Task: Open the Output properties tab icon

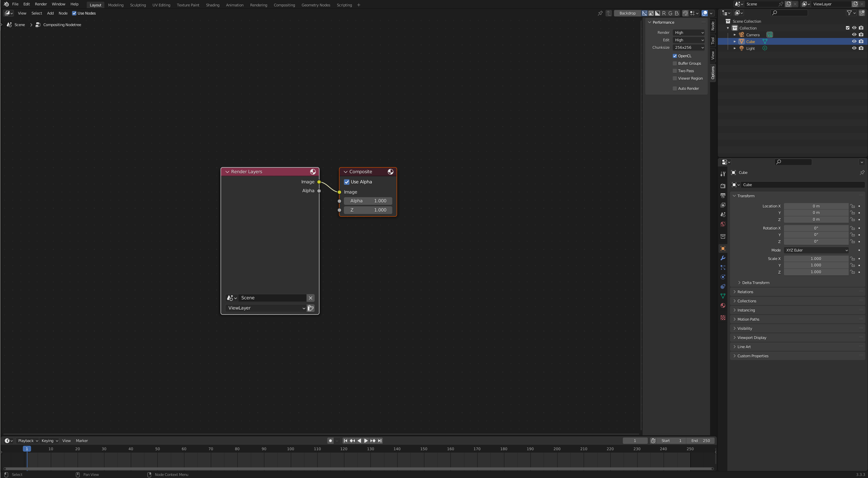Action: click(x=723, y=196)
